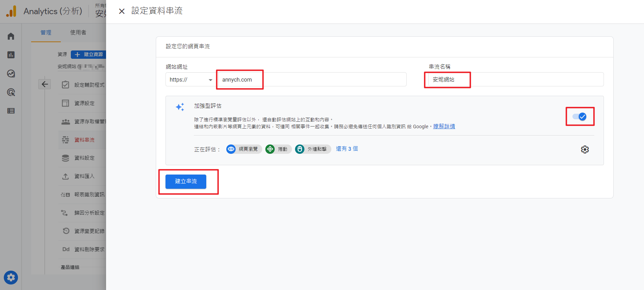
Task: Click the Dd 資料刪除要求 icon
Action: pyautogui.click(x=66, y=249)
